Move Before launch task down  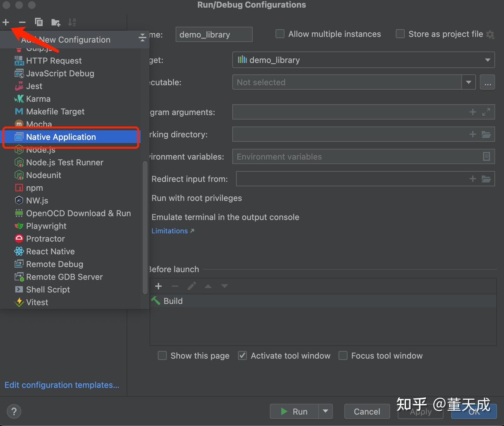(225, 286)
